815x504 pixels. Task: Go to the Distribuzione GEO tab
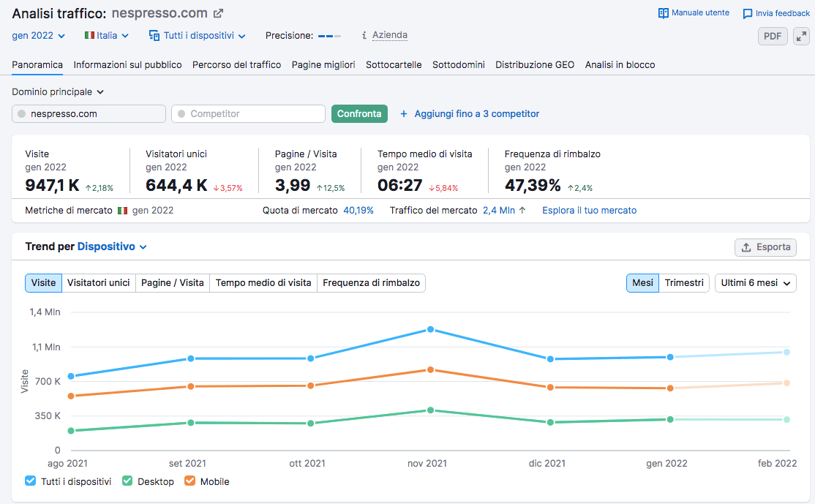(x=535, y=64)
